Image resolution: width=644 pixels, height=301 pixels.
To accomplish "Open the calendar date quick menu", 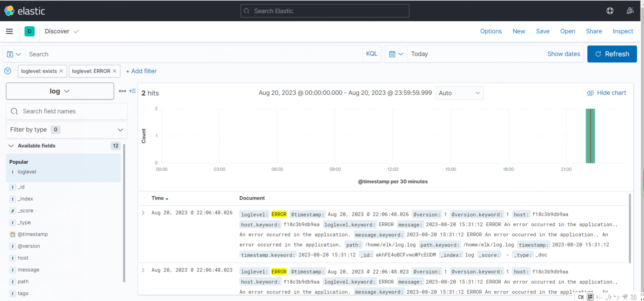I will [396, 54].
